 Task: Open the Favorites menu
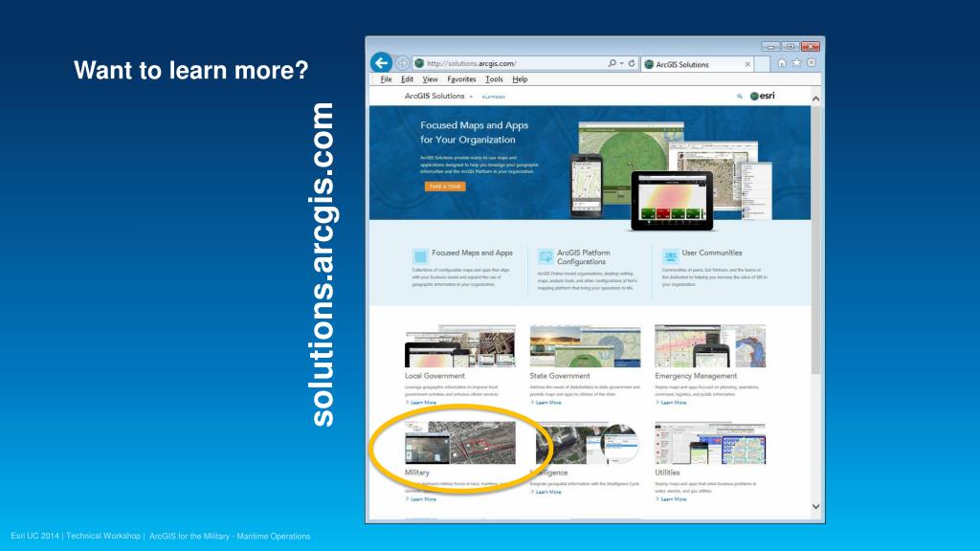tap(461, 79)
